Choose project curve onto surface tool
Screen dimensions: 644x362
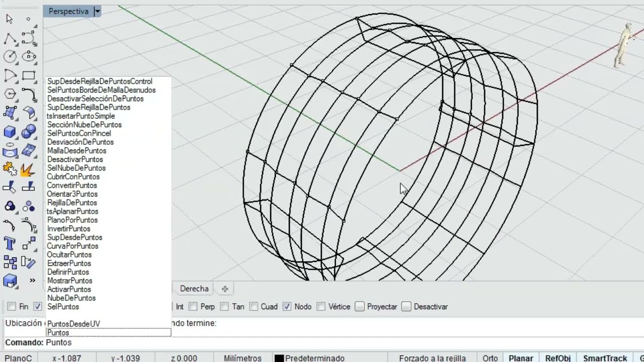(10, 150)
